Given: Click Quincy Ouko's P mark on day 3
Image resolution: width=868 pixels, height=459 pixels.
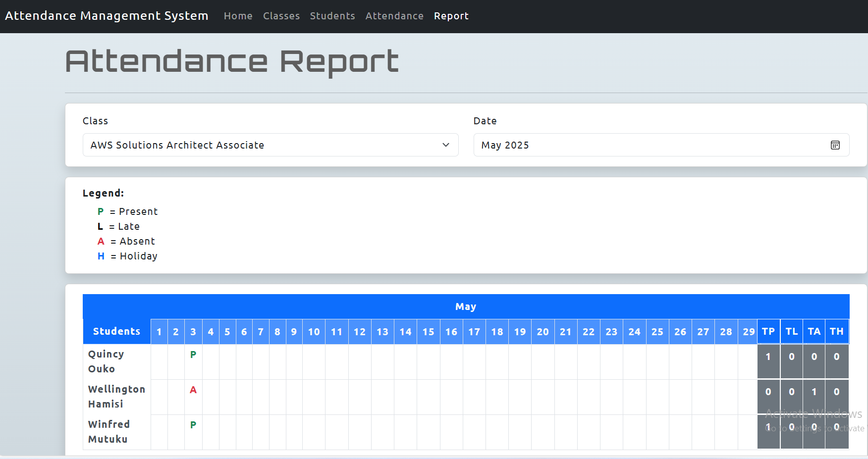Looking at the screenshot, I should click(193, 355).
